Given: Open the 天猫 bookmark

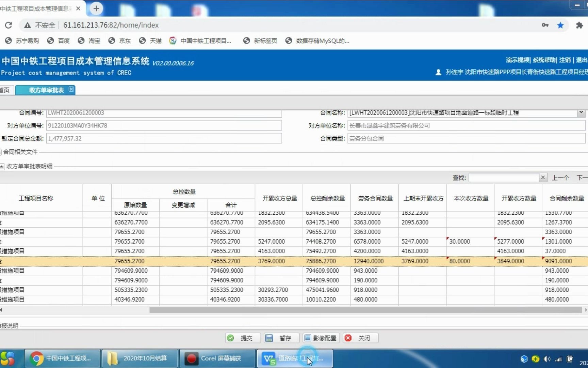Looking at the screenshot, I should point(150,41).
